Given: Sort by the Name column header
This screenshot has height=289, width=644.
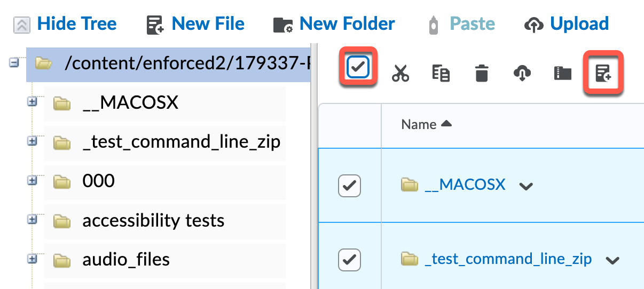Looking at the screenshot, I should (x=419, y=124).
